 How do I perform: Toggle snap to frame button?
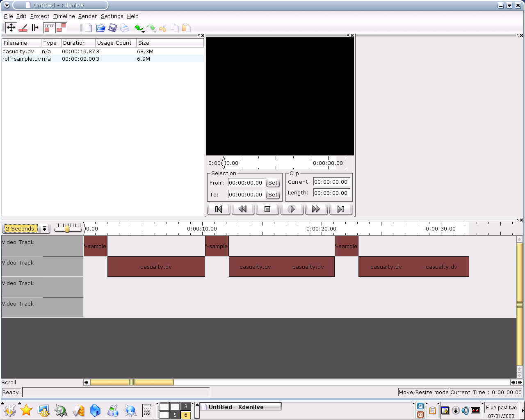49,27
